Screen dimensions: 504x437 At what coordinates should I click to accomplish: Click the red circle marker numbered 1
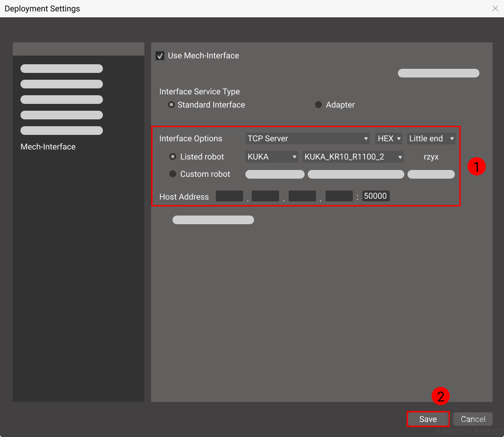pos(477,167)
